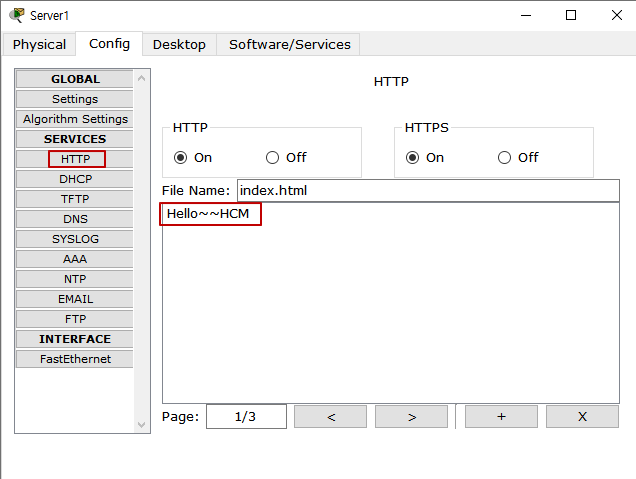Click the File Name input field
Image resolution: width=636 pixels, height=479 pixels.
428,190
